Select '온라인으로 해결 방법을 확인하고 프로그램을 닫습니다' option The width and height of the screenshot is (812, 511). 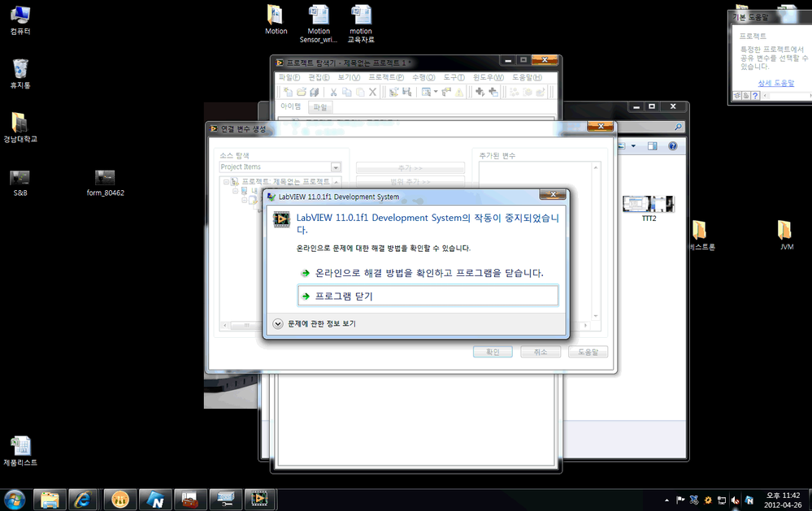click(428, 273)
